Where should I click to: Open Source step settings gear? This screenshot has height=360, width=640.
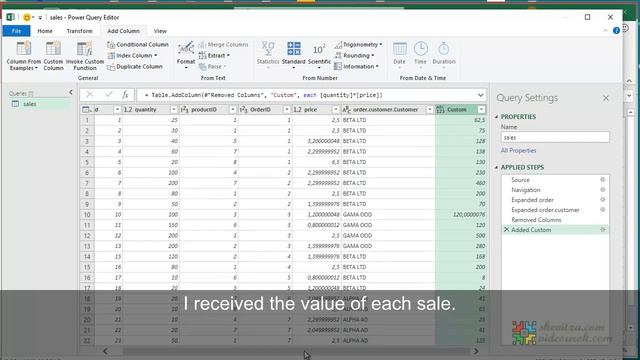pyautogui.click(x=602, y=180)
